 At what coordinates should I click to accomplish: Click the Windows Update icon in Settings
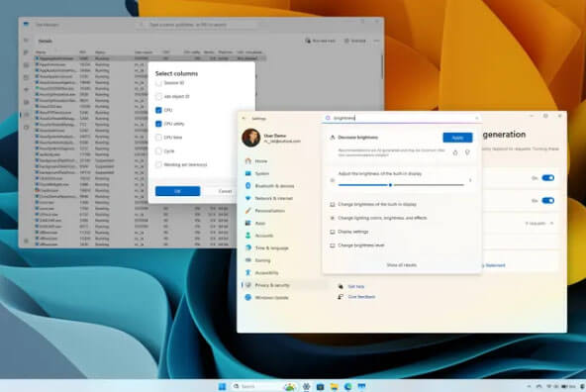[247, 297]
